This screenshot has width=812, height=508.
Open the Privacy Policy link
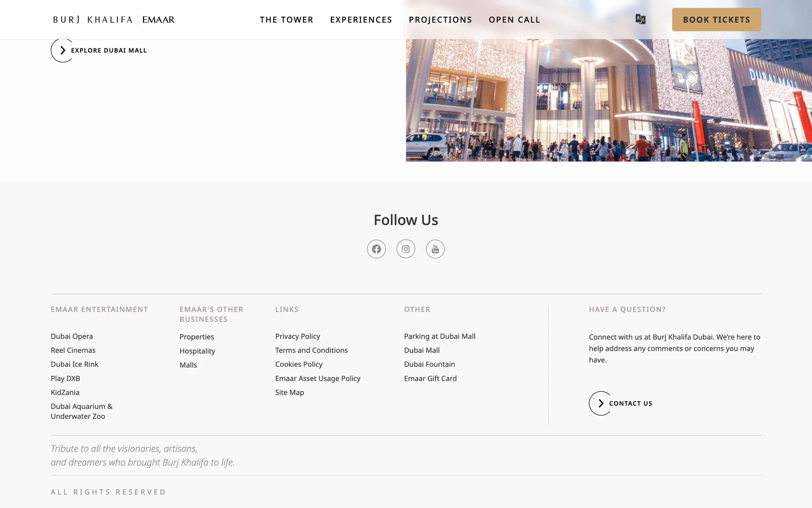[x=298, y=336]
